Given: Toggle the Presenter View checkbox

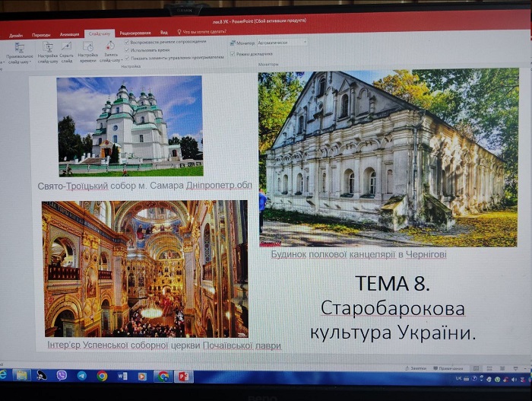Looking at the screenshot, I should pos(233,54).
